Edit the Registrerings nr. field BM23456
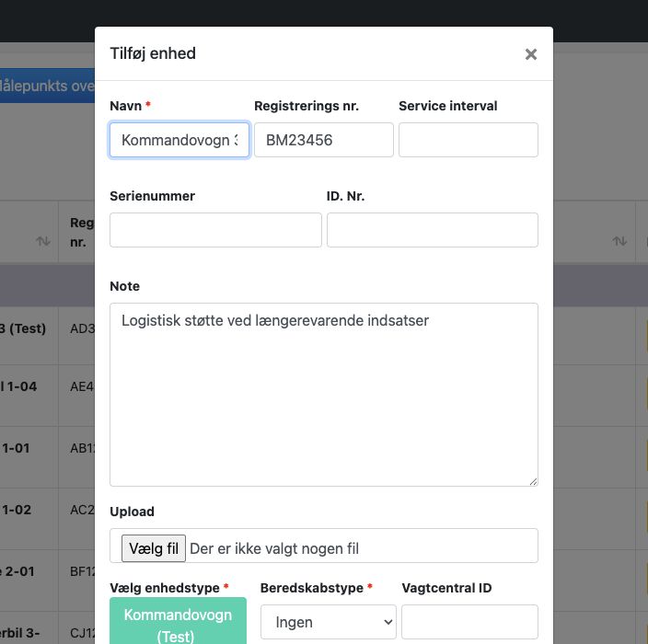The width and height of the screenshot is (648, 644). [324, 140]
